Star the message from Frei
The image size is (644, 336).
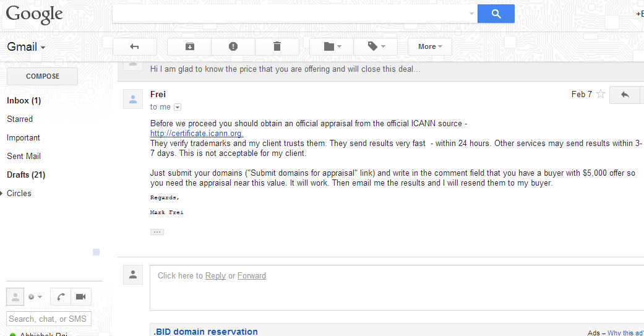pyautogui.click(x=600, y=95)
